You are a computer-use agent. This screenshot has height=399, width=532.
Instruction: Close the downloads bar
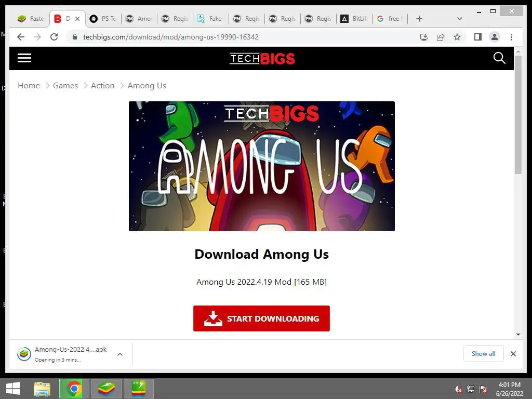click(x=513, y=354)
